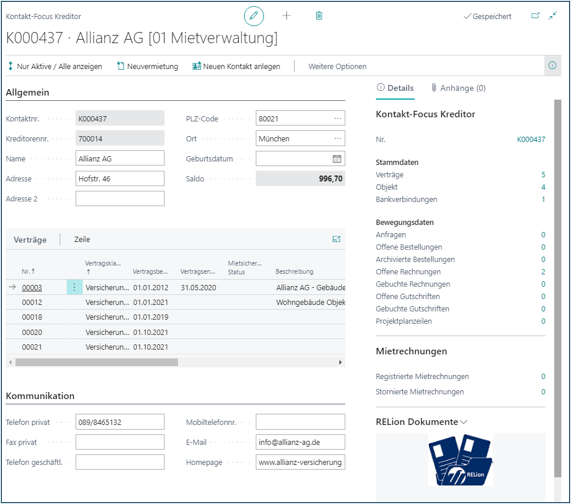
Task: Switch to Anhänge (0) tab
Action: click(x=458, y=88)
